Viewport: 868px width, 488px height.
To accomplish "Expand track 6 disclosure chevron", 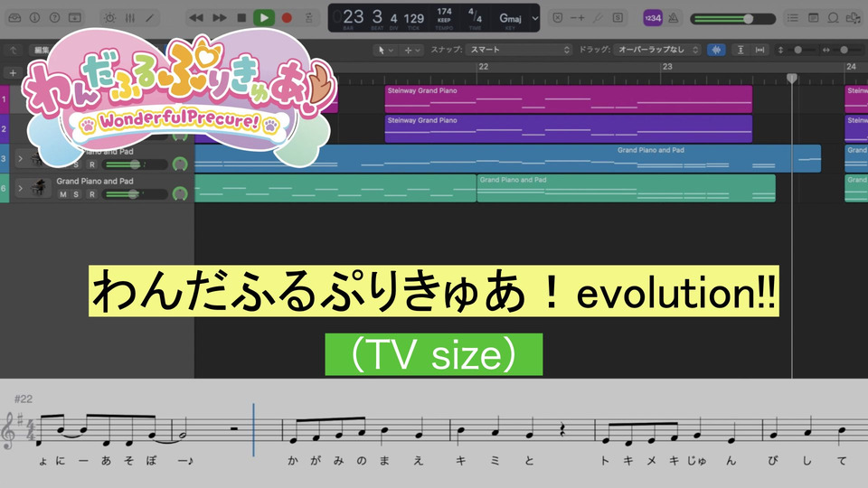I will 21,188.
